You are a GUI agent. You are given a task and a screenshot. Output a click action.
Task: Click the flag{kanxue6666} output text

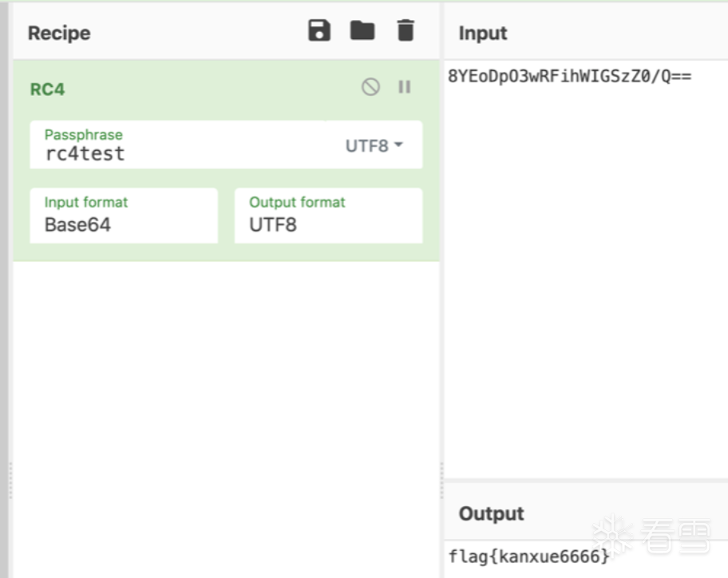point(528,556)
